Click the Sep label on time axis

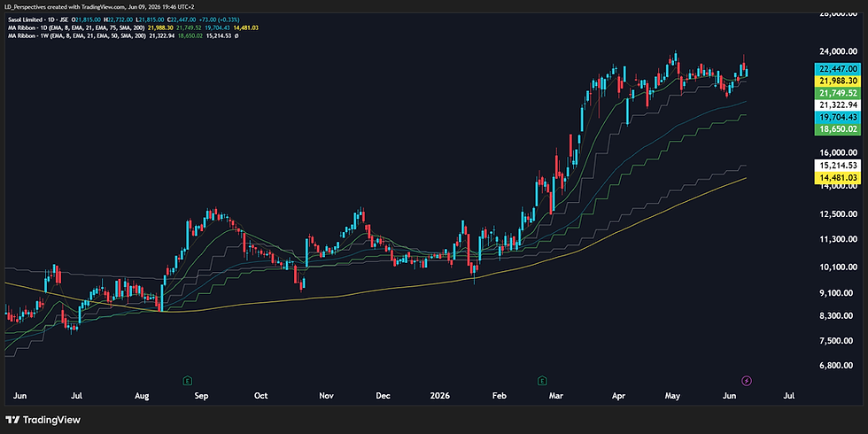click(x=202, y=397)
